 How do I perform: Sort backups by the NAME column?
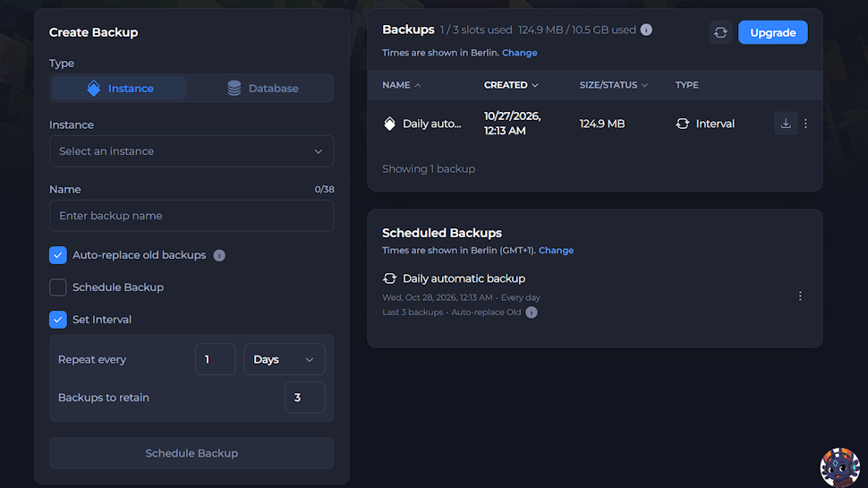click(x=402, y=85)
